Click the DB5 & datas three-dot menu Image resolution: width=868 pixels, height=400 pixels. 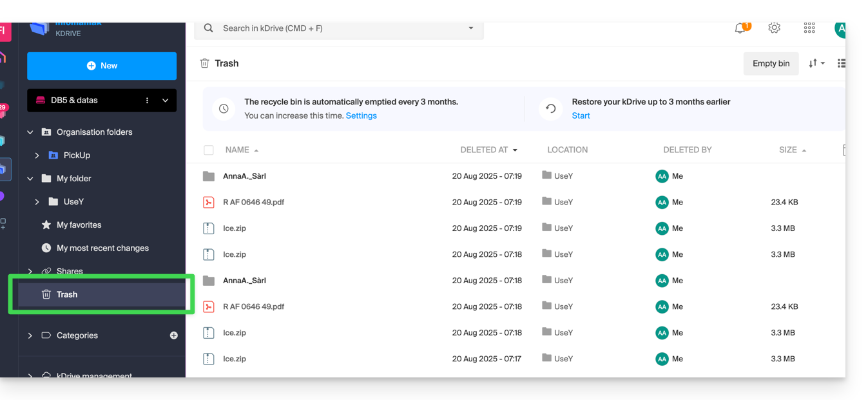coord(147,101)
